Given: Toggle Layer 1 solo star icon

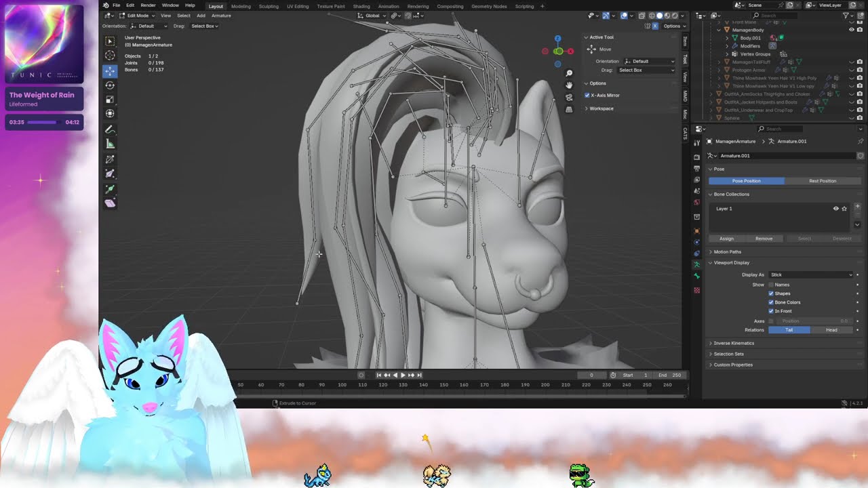Looking at the screenshot, I should tap(844, 209).
